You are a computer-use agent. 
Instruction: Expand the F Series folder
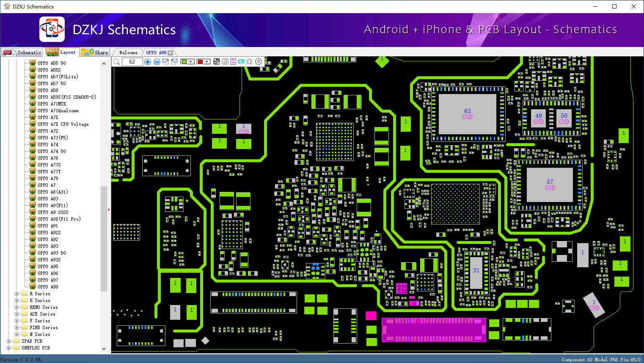(17, 321)
